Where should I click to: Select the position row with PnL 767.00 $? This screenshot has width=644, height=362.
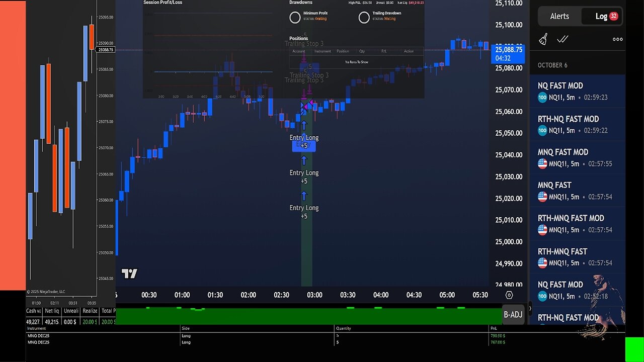coord(325,342)
